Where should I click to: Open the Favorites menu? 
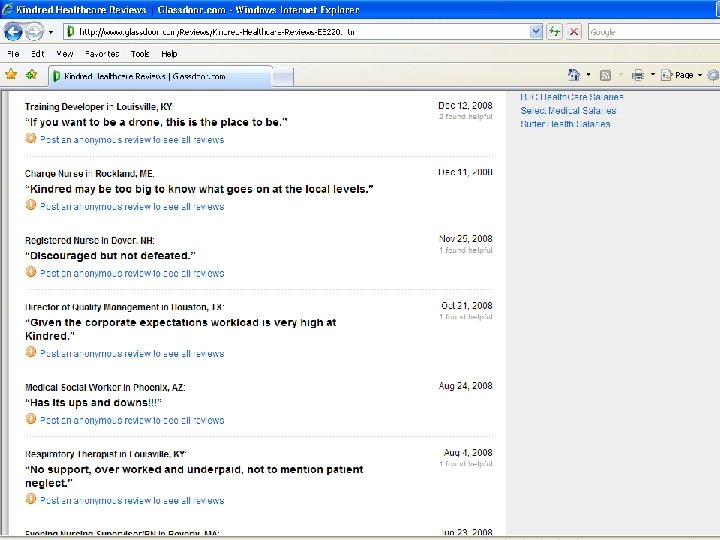102,54
